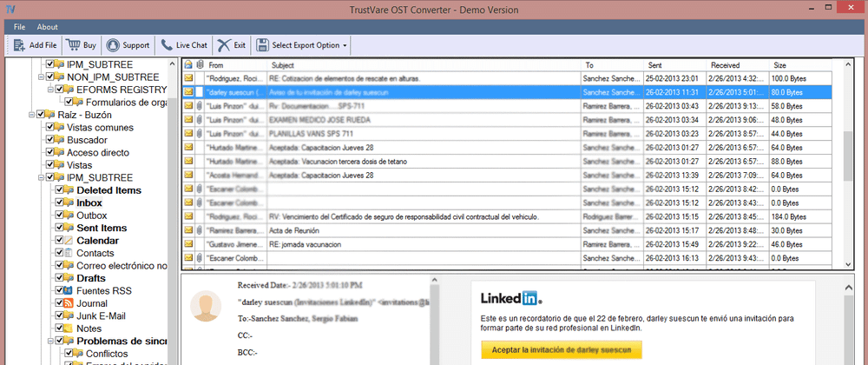Screen dimensions: 868x365
Task: Click the attachment paperclip column header icon
Action: tap(200, 65)
